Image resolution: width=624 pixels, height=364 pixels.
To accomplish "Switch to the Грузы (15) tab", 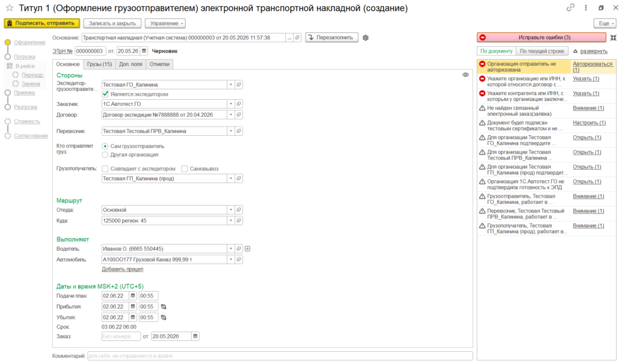I will pos(99,65).
